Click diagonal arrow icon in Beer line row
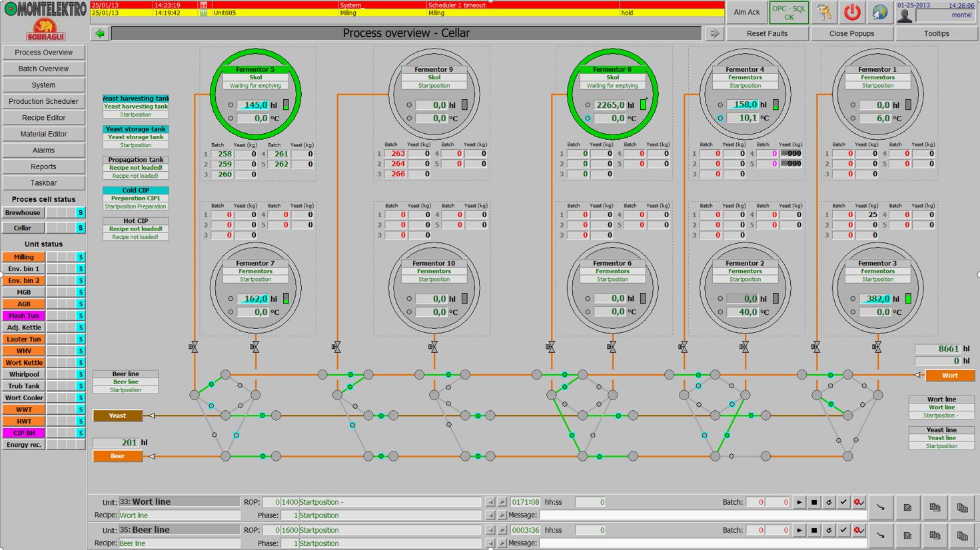 [x=881, y=535]
